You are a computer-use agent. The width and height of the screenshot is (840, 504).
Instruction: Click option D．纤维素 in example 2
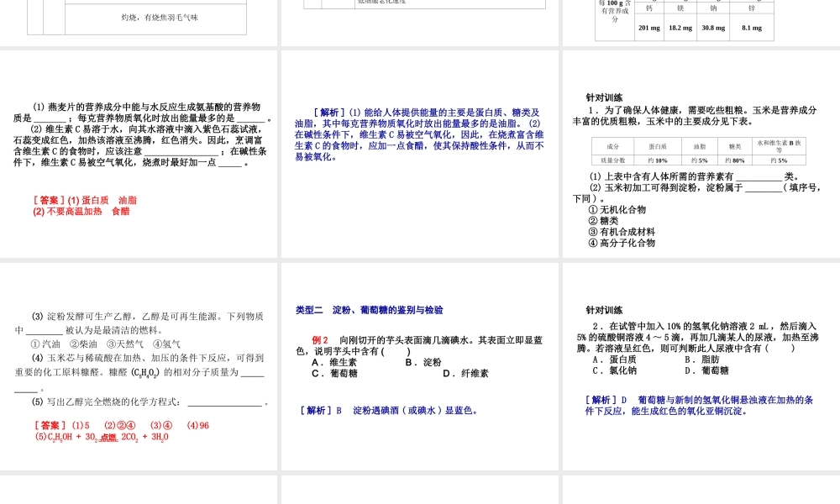point(465,373)
